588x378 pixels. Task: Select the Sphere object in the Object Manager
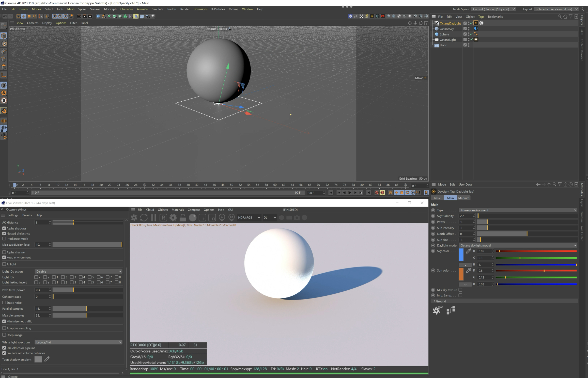click(x=444, y=34)
